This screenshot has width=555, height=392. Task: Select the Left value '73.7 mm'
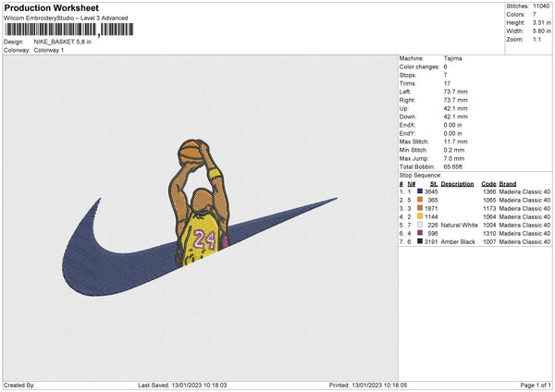click(455, 92)
